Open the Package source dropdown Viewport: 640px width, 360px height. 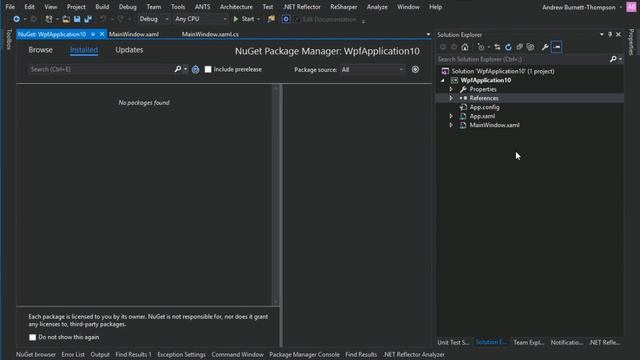point(372,70)
